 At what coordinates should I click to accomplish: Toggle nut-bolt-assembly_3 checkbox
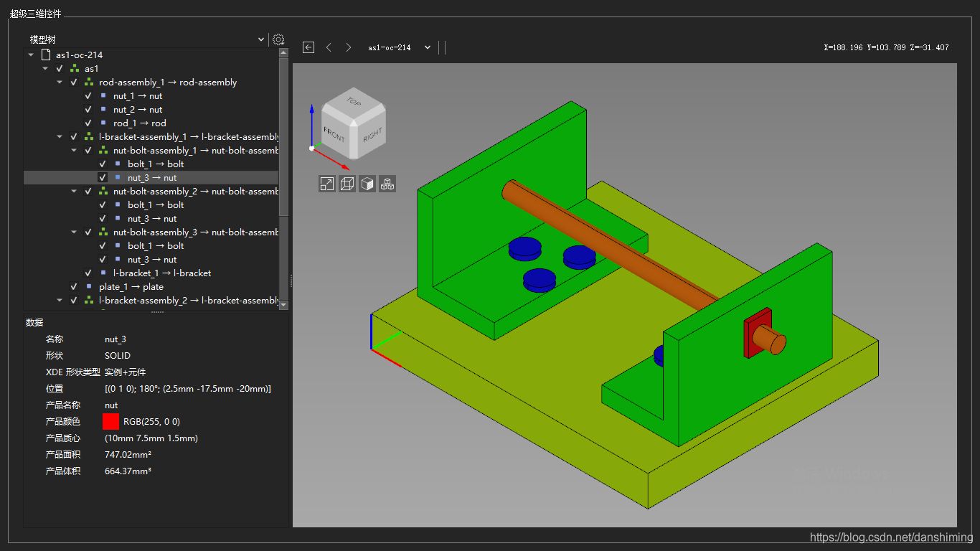coord(88,232)
